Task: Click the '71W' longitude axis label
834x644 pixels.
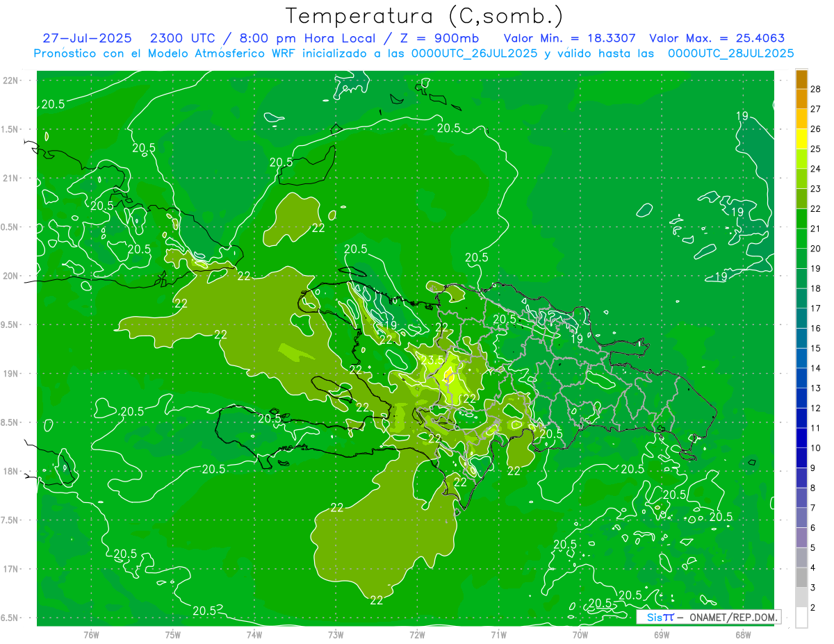Action: point(498,634)
